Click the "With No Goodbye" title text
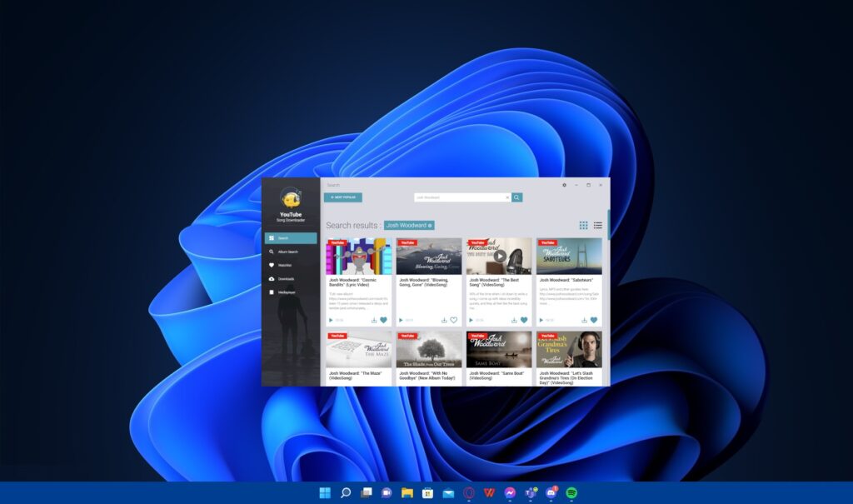This screenshot has height=504, width=853. click(427, 376)
